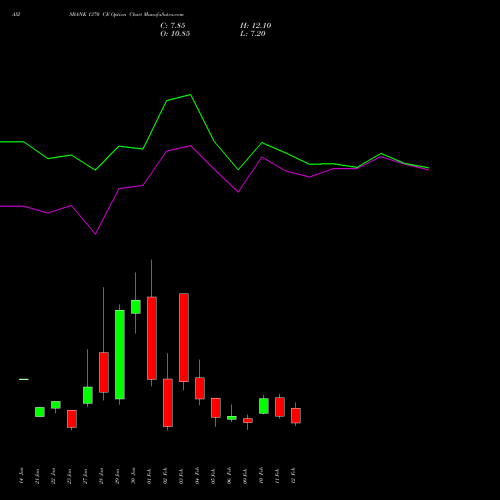Select the 30 Jan date label
The height and width of the screenshot is (500, 500).
pyautogui.click(x=133, y=476)
